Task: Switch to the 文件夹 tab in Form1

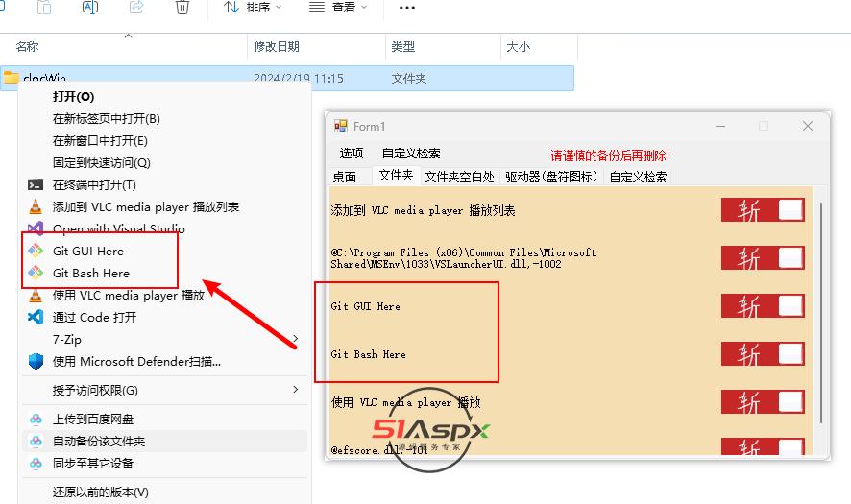Action: [x=396, y=176]
